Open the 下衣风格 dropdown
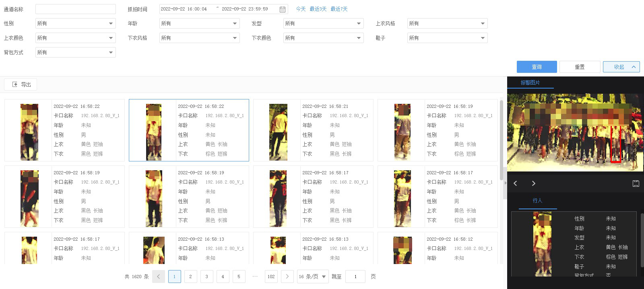 click(200, 38)
